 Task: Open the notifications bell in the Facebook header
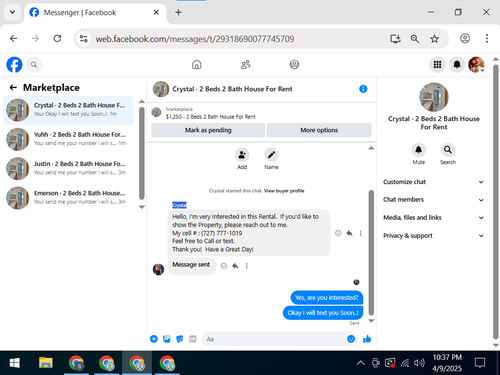457,64
